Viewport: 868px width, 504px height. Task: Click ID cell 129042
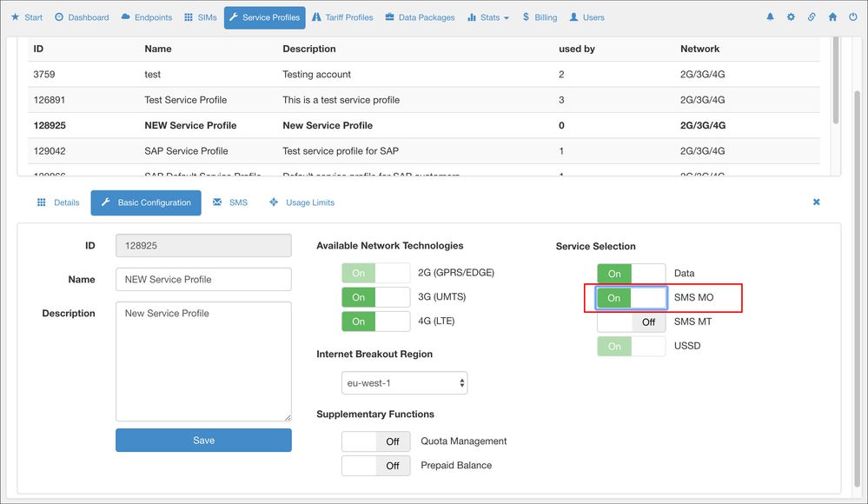tap(50, 150)
